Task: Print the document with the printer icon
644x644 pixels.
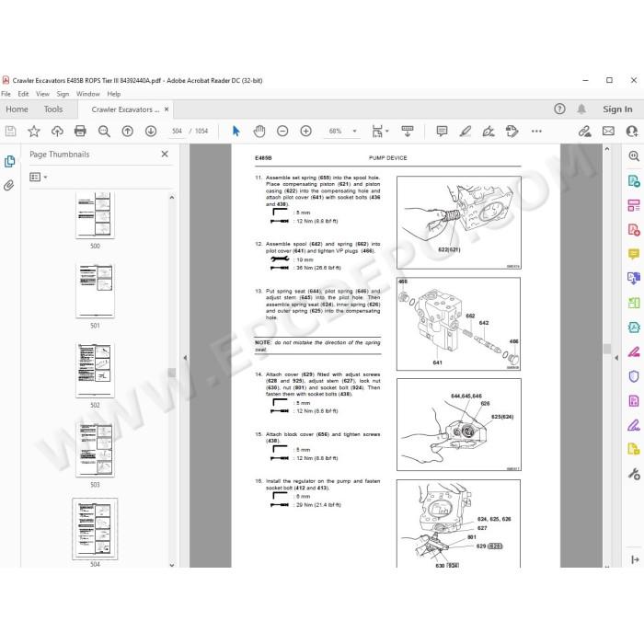Action: tap(80, 131)
